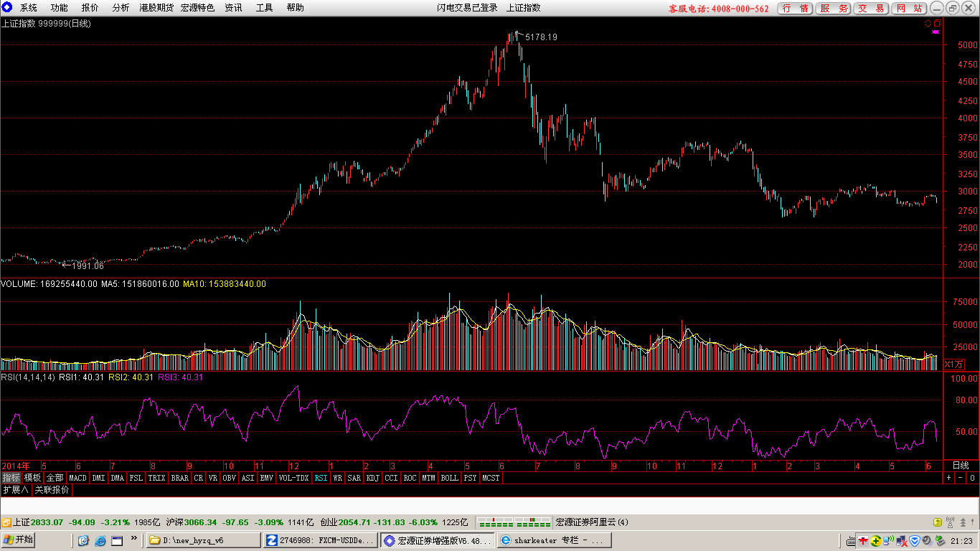Viewport: 980px width, 551px height.
Task: Click the red overlapping squares icon above chart
Action: click(936, 23)
